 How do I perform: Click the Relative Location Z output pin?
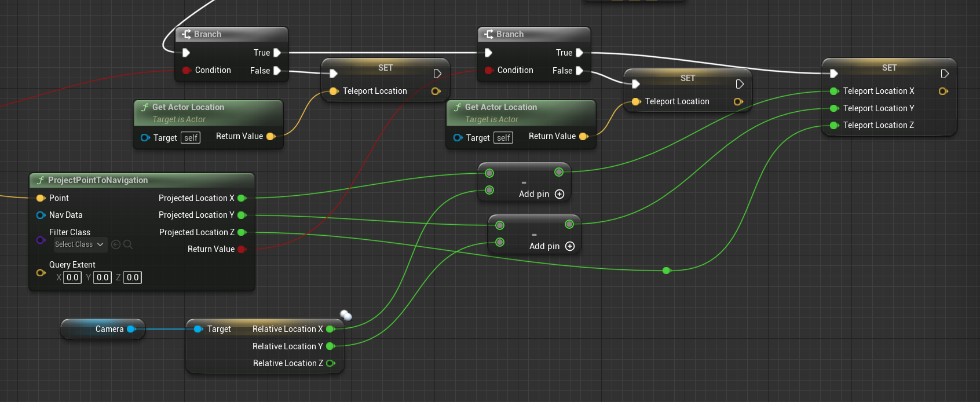coord(331,363)
